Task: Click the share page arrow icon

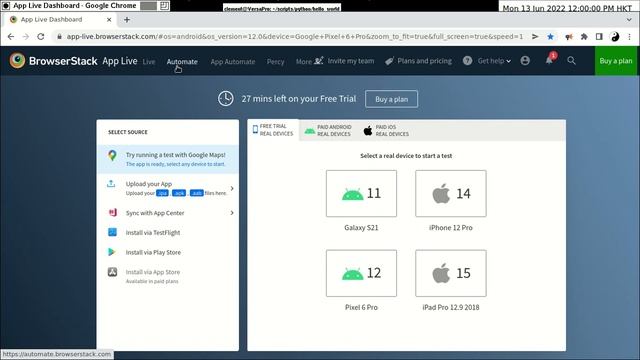Action: pos(535,37)
